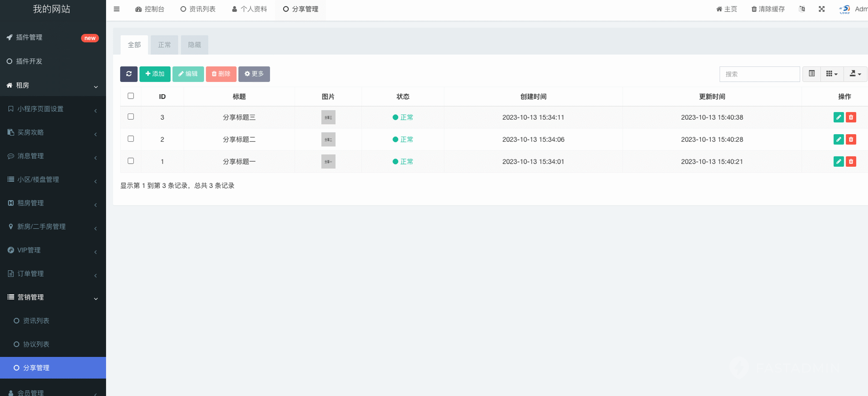868x396 pixels.
Task: Toggle the card view list icon
Action: 812,74
